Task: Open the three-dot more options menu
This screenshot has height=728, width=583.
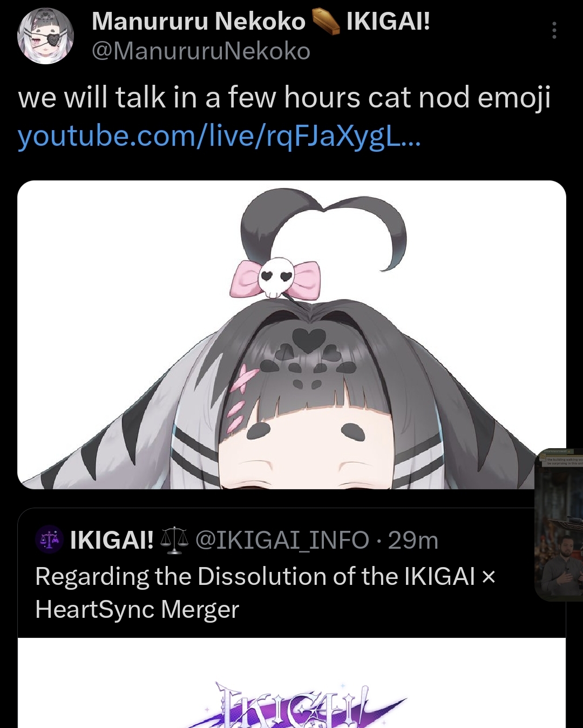Action: 554,30
